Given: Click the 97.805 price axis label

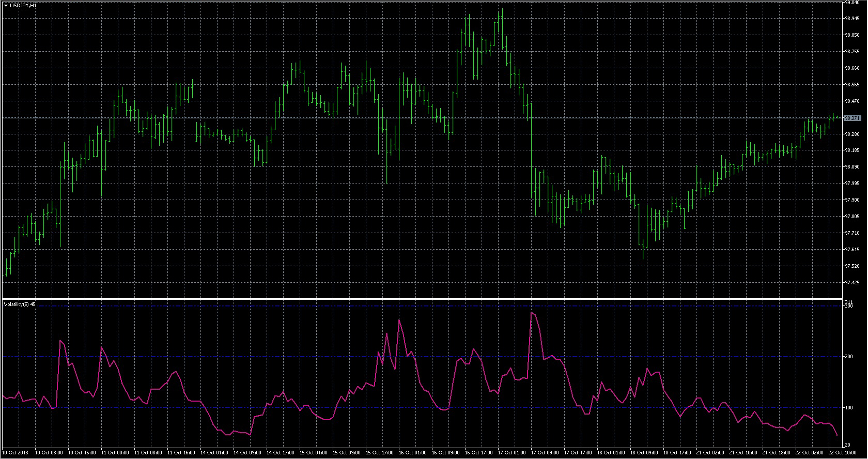Looking at the screenshot, I should point(852,217).
